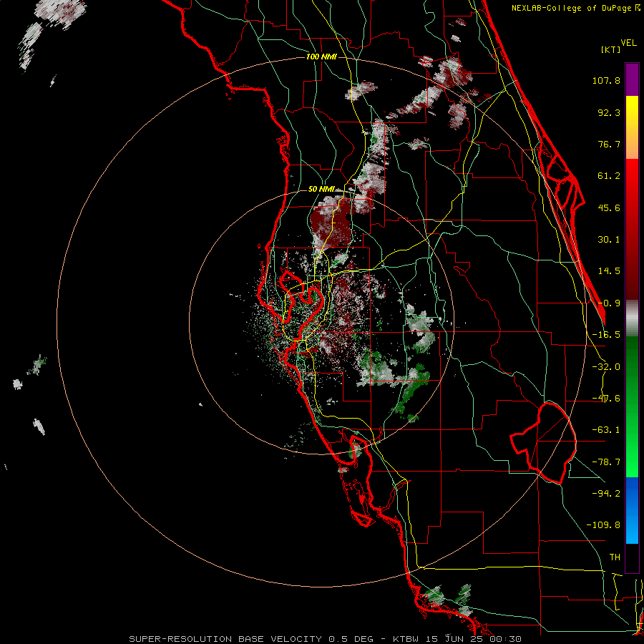Pick the purple segment of the color bar
Screen dimensions: 644x644
[x=632, y=79]
